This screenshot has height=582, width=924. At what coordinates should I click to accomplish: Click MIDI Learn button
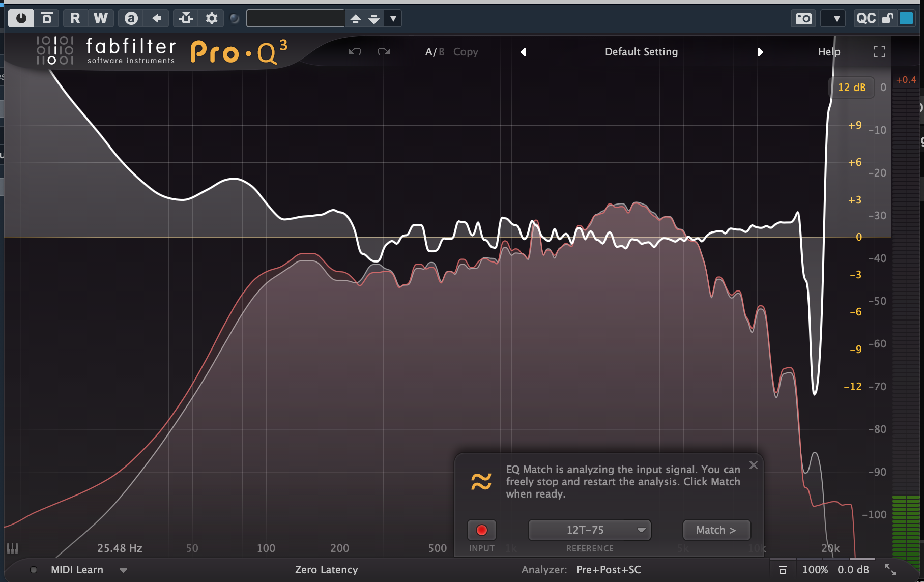[x=77, y=570]
